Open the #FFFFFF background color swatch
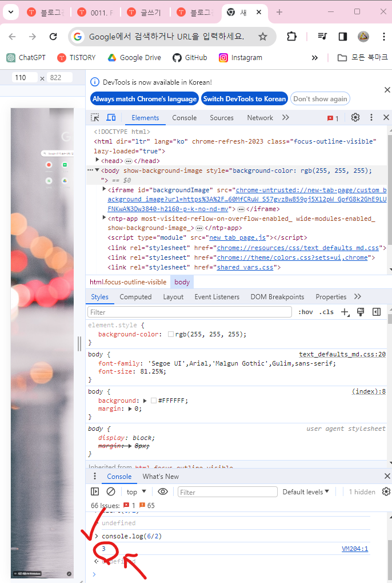 click(x=154, y=401)
